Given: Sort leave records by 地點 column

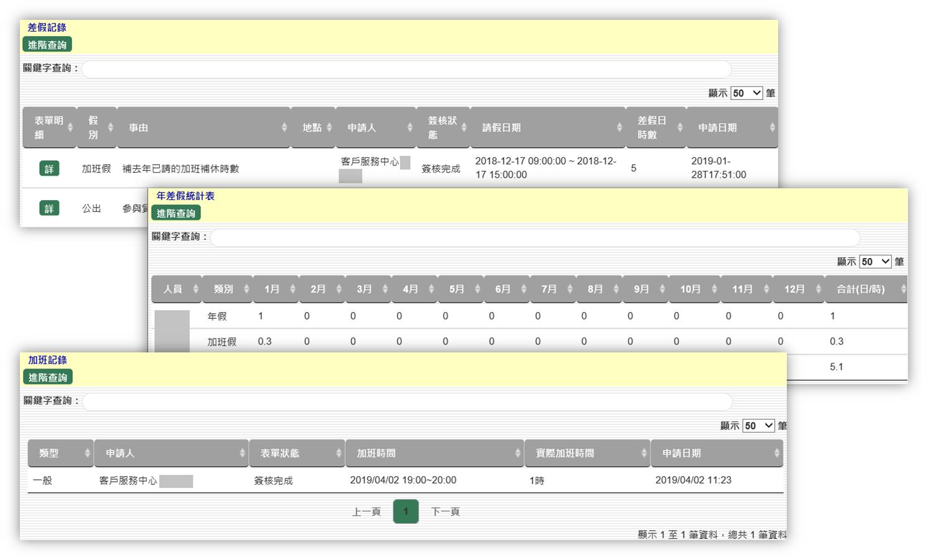Looking at the screenshot, I should click(x=313, y=127).
